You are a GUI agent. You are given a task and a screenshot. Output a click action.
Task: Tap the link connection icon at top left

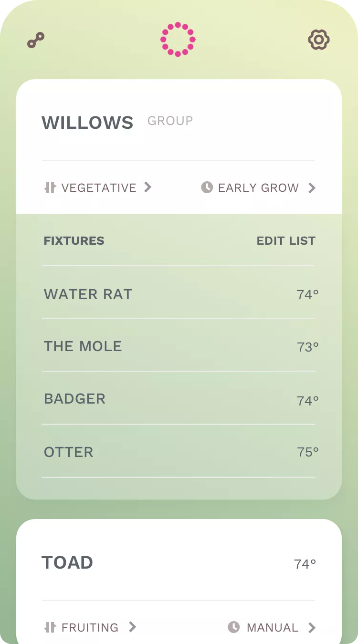(36, 41)
